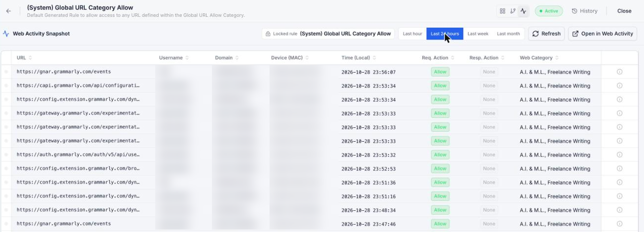Click the web category in the 23:48:34 row

click(x=555, y=210)
